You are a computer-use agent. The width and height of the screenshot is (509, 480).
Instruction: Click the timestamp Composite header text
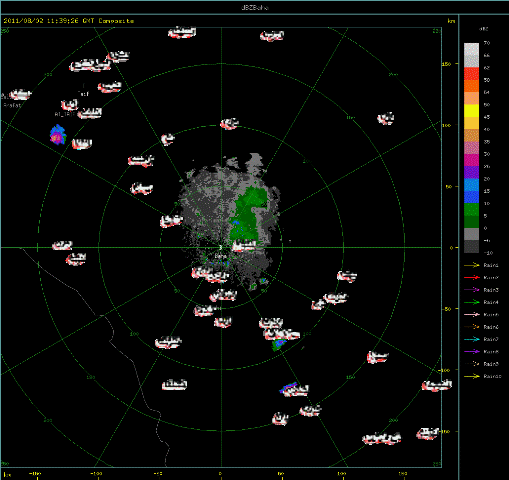point(69,21)
